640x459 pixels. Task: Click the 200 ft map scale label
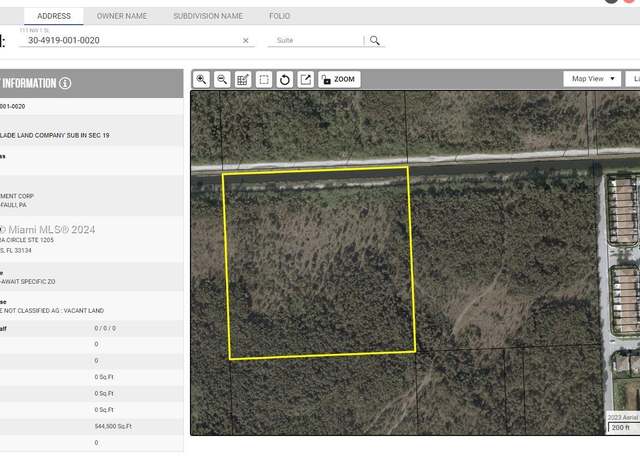620,427
